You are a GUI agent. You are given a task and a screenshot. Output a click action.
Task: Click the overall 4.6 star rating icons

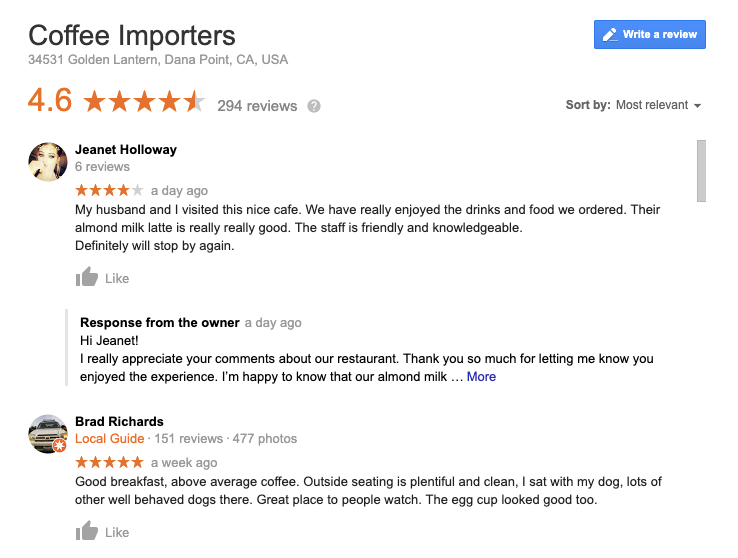[144, 101]
